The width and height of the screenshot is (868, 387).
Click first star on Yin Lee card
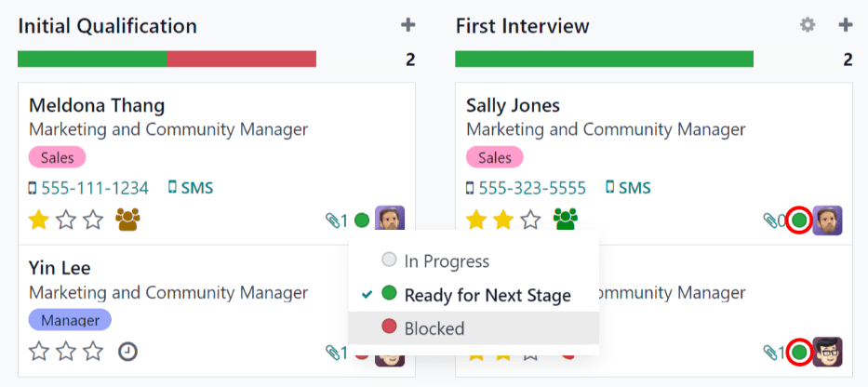[38, 352]
